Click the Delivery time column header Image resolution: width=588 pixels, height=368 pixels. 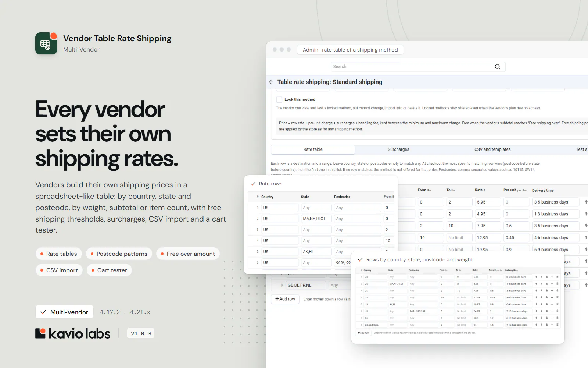(543, 190)
